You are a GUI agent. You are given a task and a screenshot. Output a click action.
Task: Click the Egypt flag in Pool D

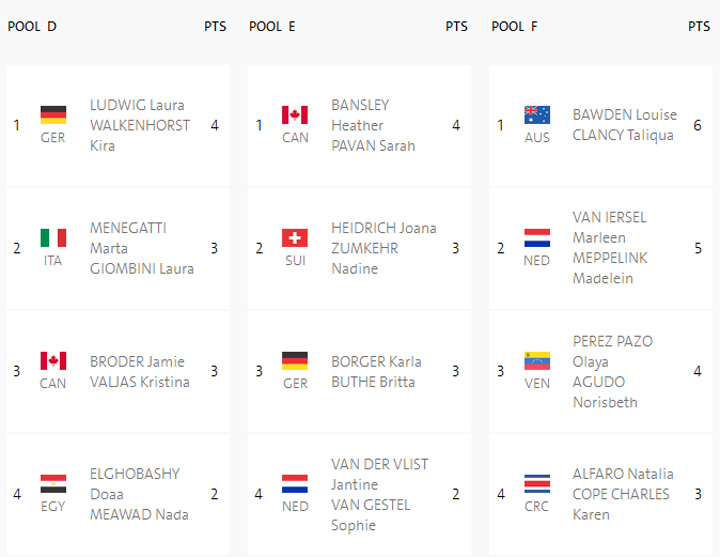pos(53,484)
